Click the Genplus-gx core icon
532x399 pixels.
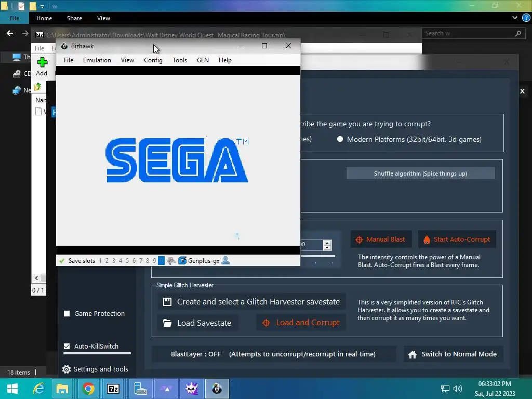coord(182,261)
